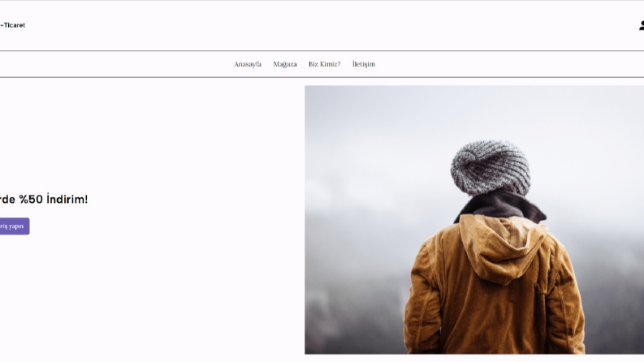Navigate to İletişim
This screenshot has height=362, width=644.
pyautogui.click(x=364, y=63)
